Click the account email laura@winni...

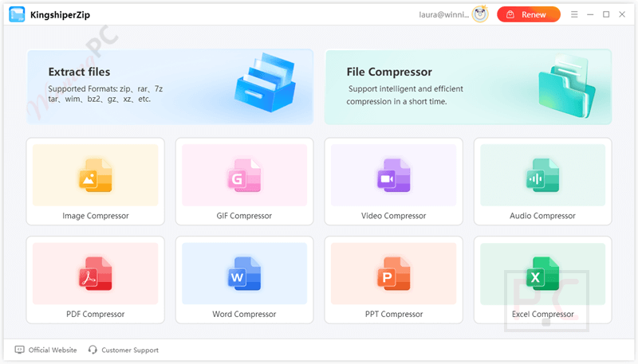[x=444, y=14]
